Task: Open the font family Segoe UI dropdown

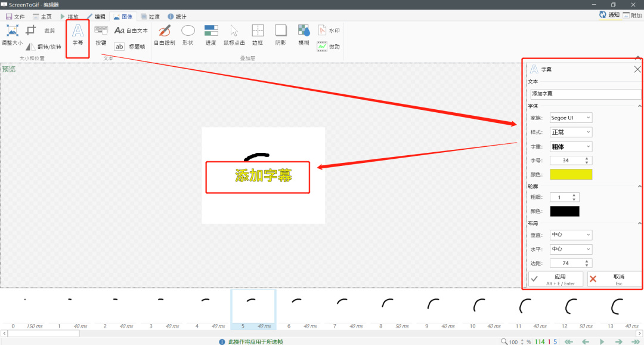Action: (571, 118)
